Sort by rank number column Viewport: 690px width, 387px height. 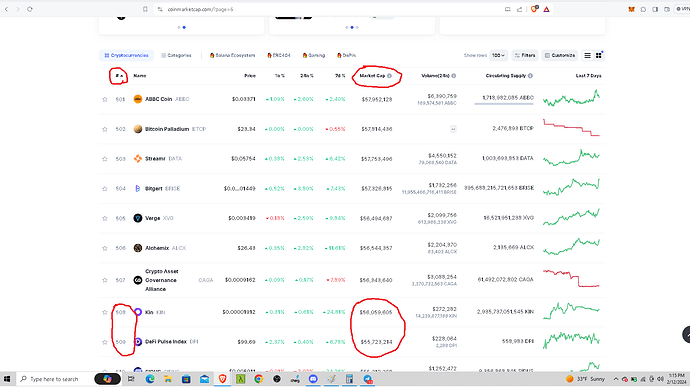(119, 76)
